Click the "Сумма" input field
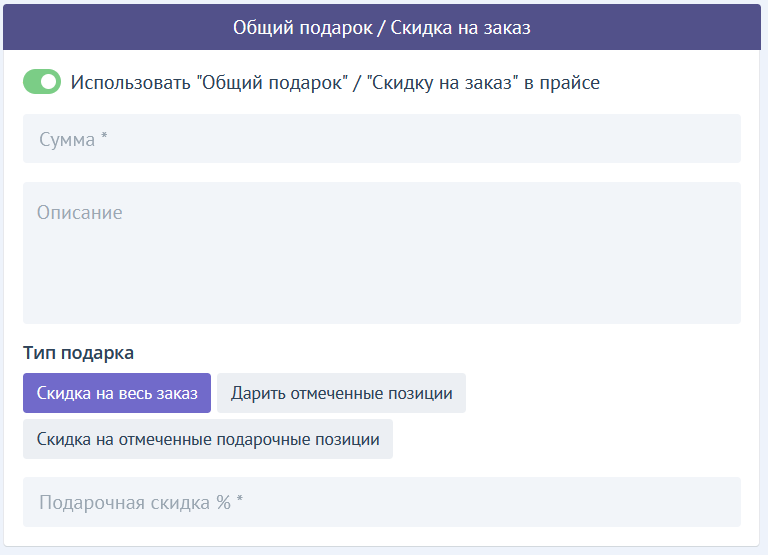 coord(381,139)
